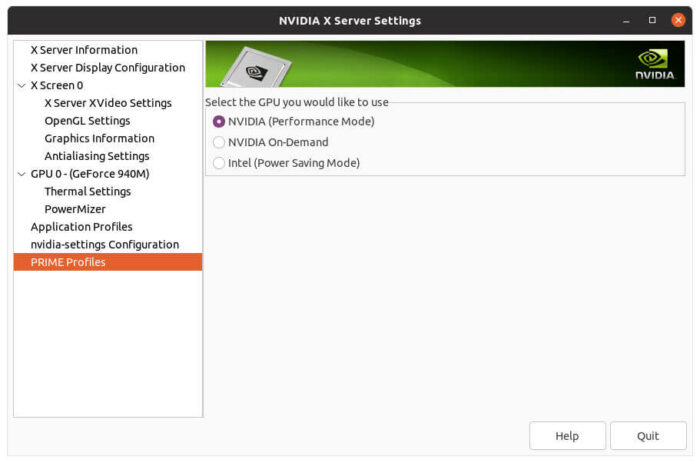
Task: Minimize the NVIDIA X Server Settings window
Action: tap(626, 21)
